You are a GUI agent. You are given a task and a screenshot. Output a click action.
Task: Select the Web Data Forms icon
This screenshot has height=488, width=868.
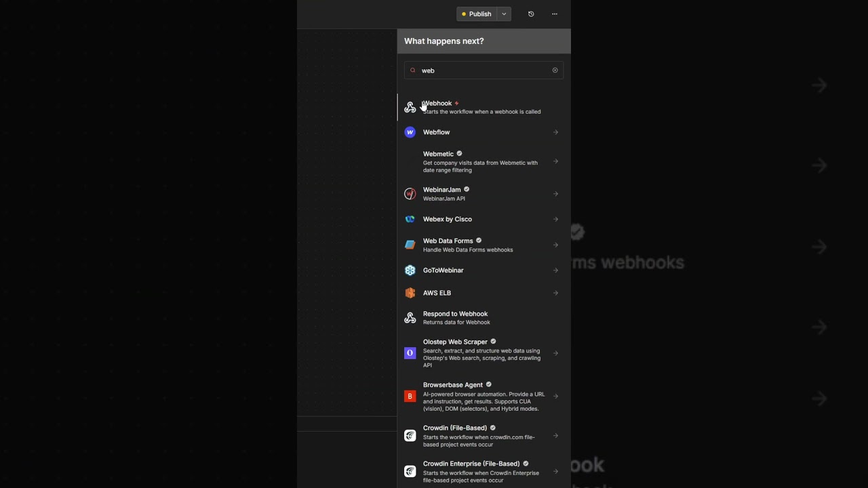(x=410, y=245)
